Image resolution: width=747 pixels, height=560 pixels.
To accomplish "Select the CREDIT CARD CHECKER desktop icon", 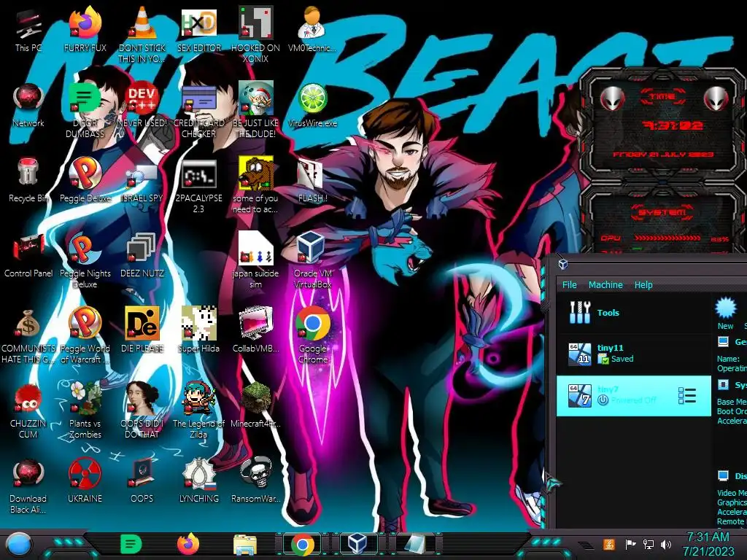I will pyautogui.click(x=198, y=111).
